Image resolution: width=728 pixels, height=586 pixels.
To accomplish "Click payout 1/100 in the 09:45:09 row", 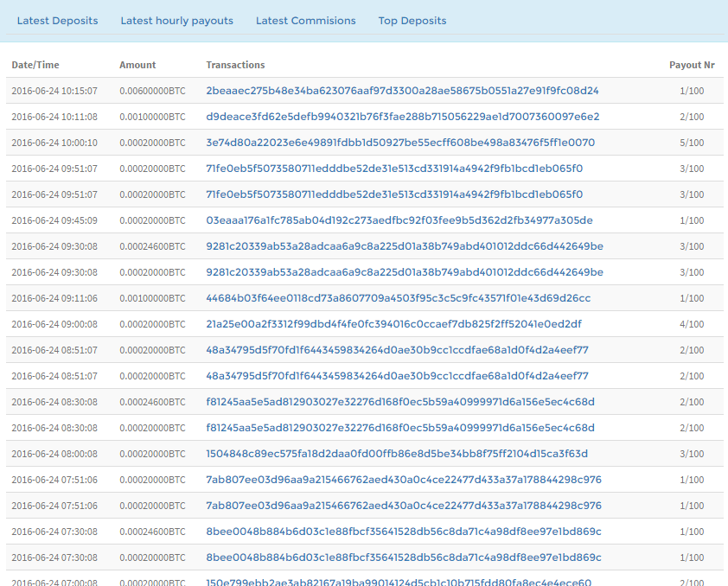I will click(692, 220).
